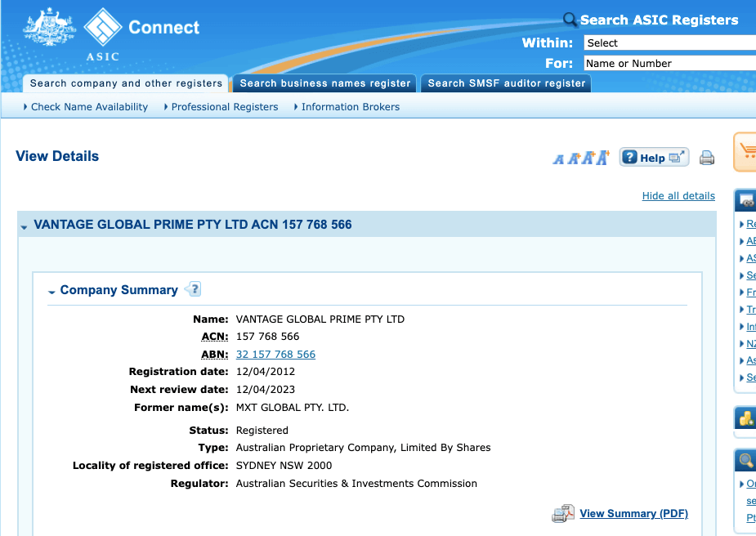Click the gold coins icon in sidebar
The image size is (756, 536).
746,418
